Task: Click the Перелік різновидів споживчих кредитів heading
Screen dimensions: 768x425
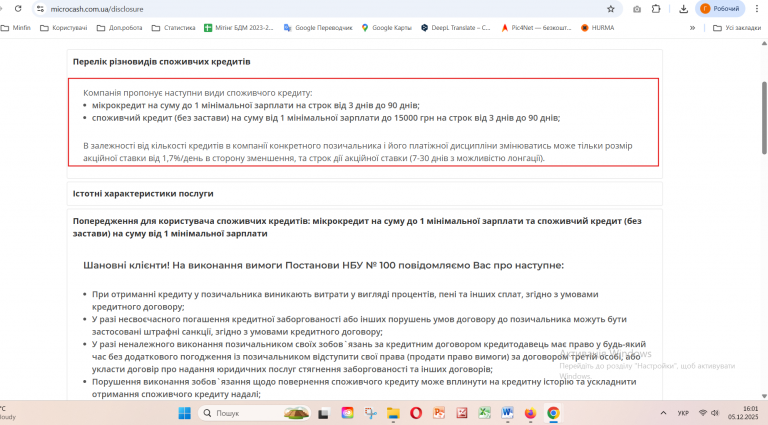Action: click(x=162, y=62)
